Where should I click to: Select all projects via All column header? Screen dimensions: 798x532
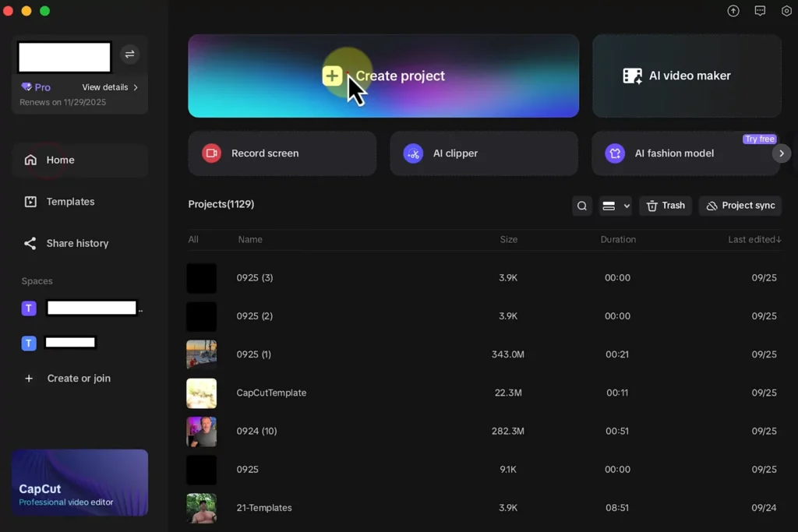pos(193,239)
